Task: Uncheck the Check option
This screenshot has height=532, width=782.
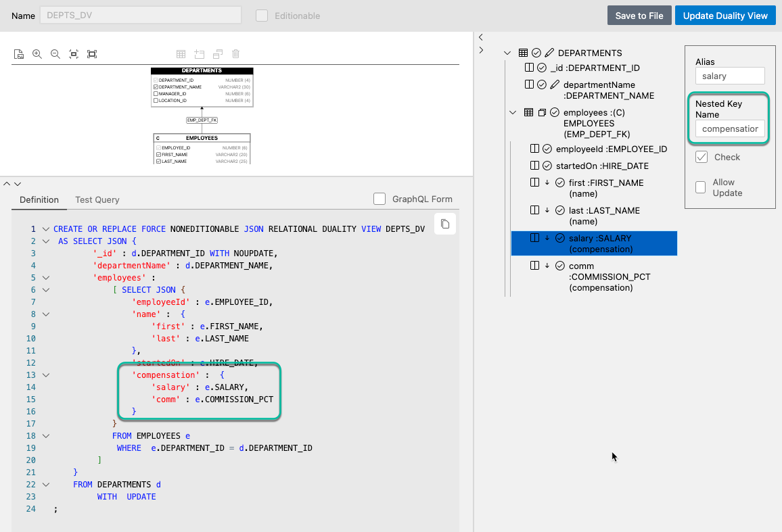Action: (x=701, y=157)
